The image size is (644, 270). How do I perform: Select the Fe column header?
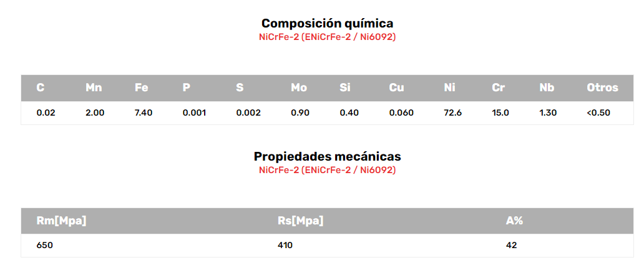142,87
